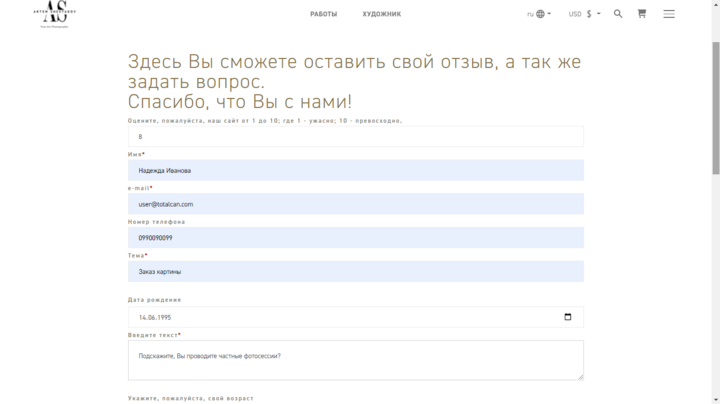Image resolution: width=720 pixels, height=404 pixels.
Task: Open the date picker calendar icon
Action: (x=568, y=317)
